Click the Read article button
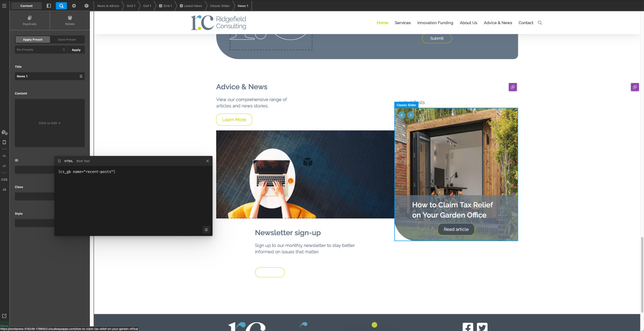Viewport: 644px width, 331px height. [456, 229]
